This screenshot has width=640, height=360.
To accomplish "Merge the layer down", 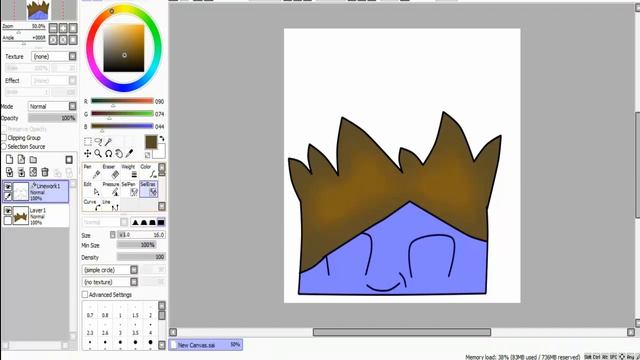I will tap(21, 172).
